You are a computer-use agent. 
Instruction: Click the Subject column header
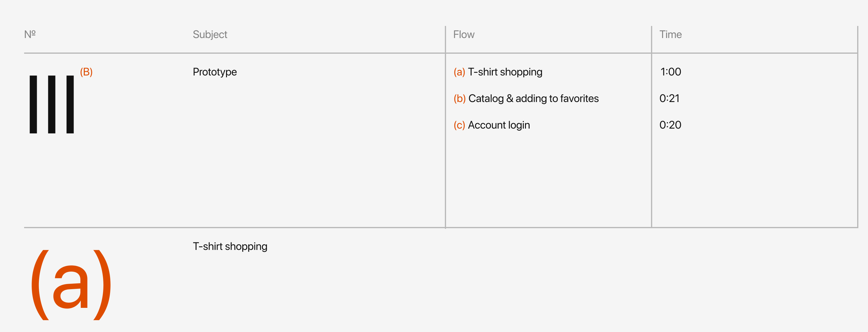(x=210, y=34)
